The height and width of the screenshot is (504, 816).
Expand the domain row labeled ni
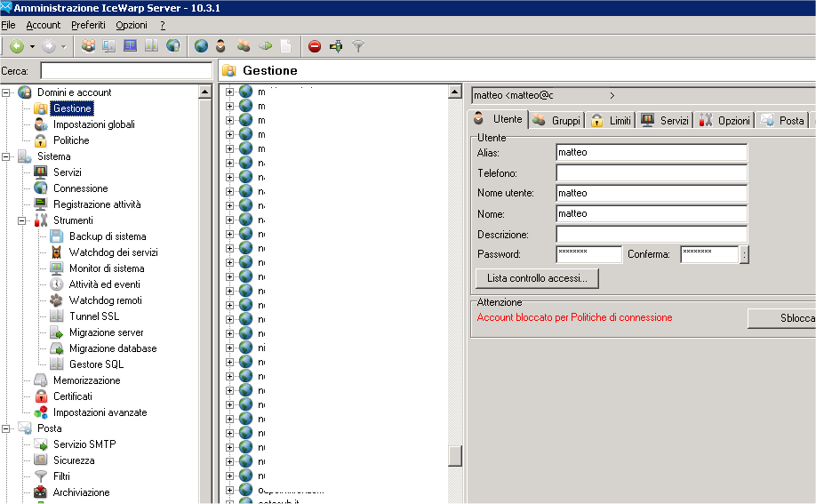click(x=229, y=348)
